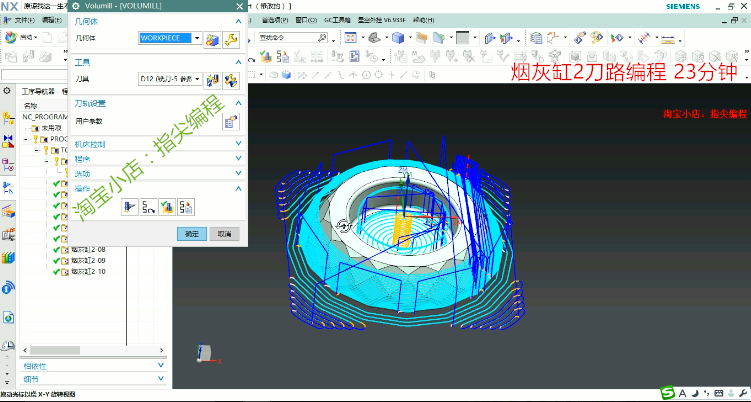This screenshot has width=751, height=402.
Task: Expand the 程序 (Program) section
Action: pos(239,159)
